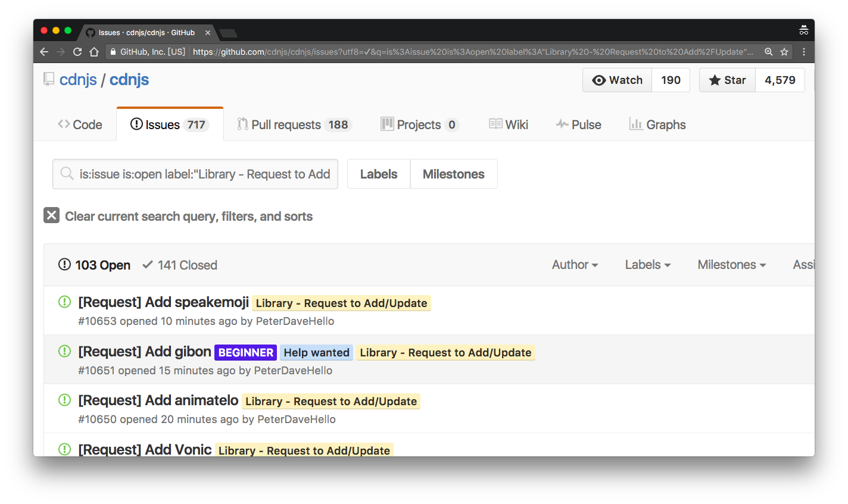Open PeterDaveHello on issue #10653
This screenshot has width=848, height=504.
coord(295,321)
